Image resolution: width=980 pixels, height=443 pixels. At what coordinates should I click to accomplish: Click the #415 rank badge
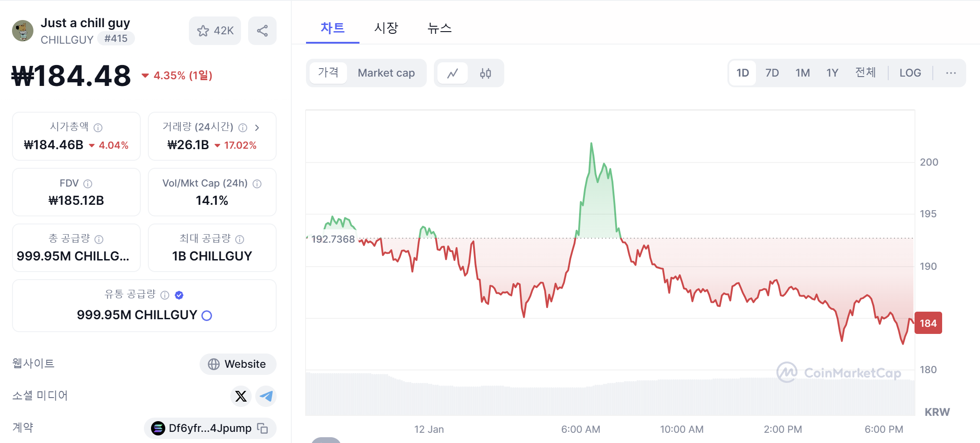click(x=116, y=39)
